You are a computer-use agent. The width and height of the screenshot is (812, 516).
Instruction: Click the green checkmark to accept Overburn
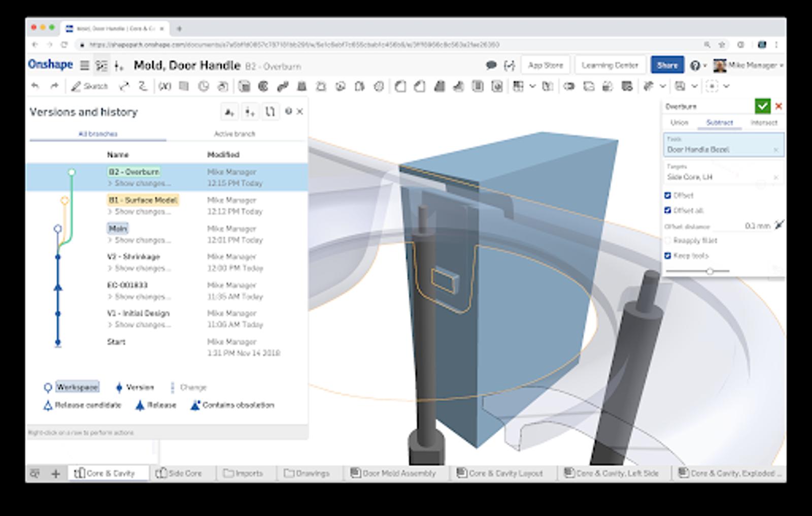click(762, 106)
